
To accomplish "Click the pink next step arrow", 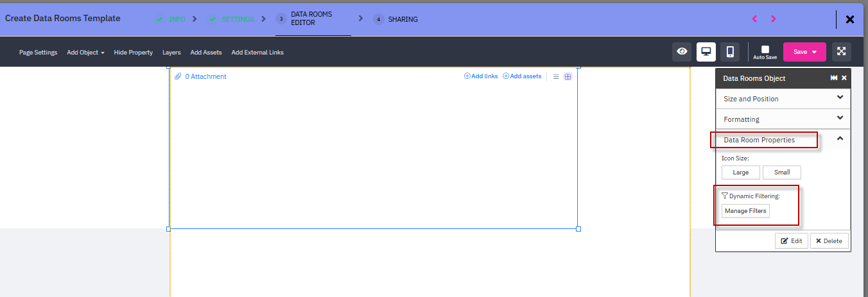I will [x=773, y=19].
